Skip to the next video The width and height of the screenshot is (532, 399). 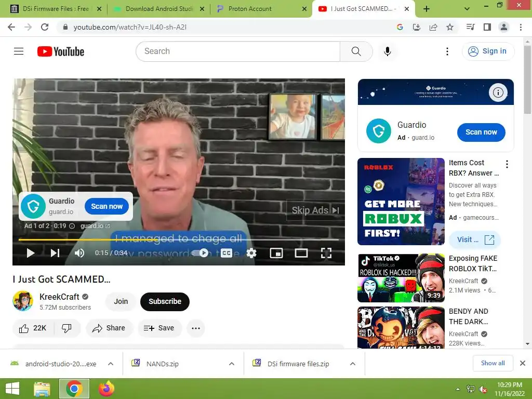(x=55, y=253)
